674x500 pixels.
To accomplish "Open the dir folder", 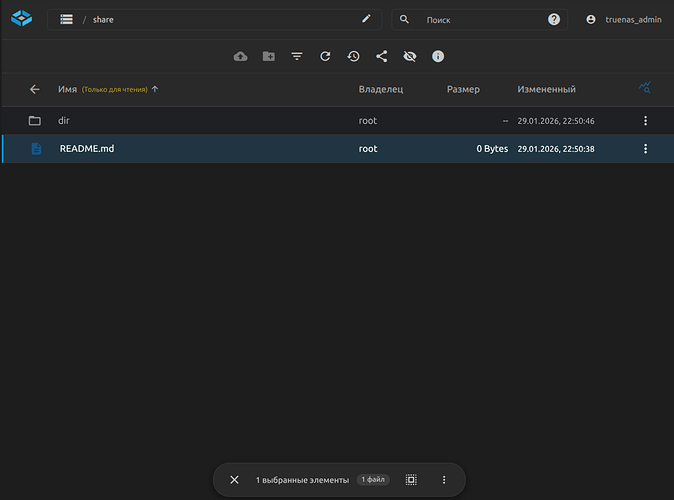I will click(64, 121).
